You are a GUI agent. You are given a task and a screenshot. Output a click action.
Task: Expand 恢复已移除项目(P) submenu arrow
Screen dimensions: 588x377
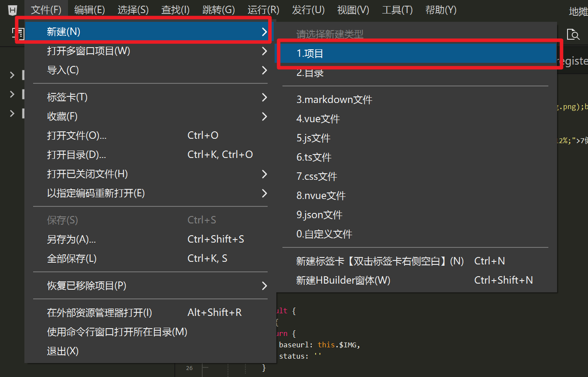[264, 285]
